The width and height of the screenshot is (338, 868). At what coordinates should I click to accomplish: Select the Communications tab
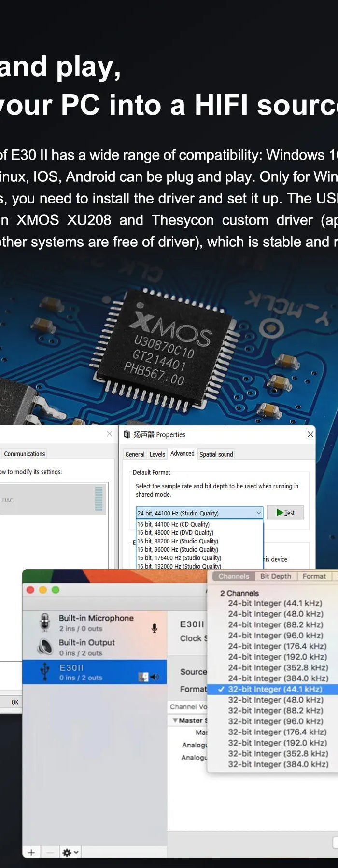tap(24, 454)
